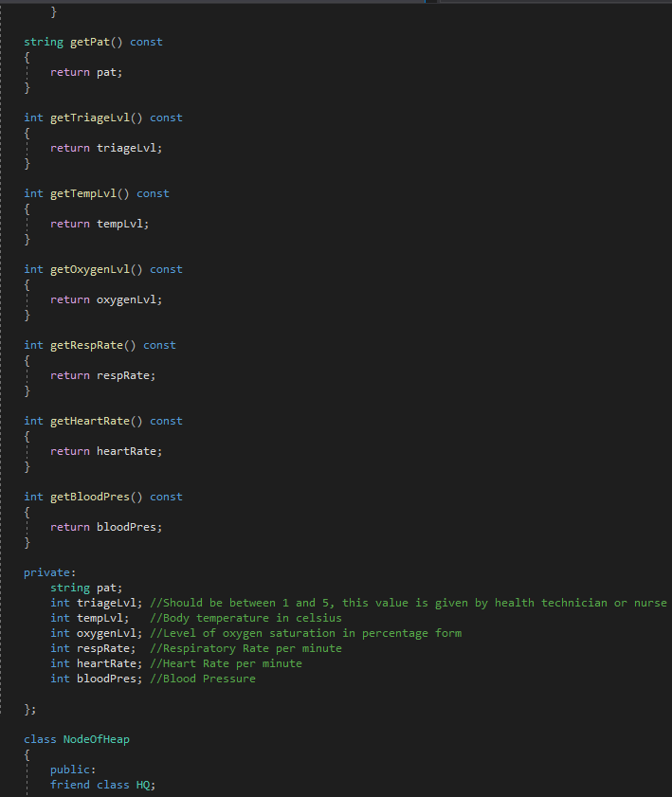Click 'int triageLvl;' member declaration
This screenshot has height=797, width=672.
click(x=96, y=603)
